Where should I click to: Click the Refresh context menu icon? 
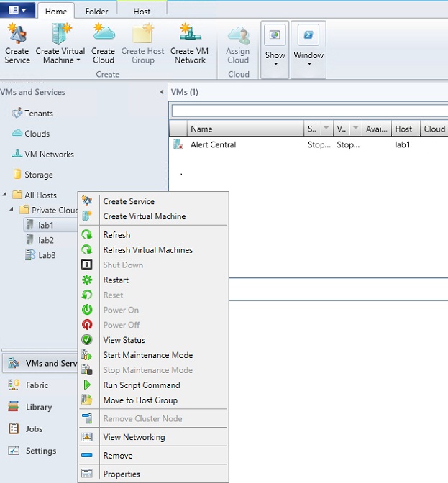[x=87, y=234]
